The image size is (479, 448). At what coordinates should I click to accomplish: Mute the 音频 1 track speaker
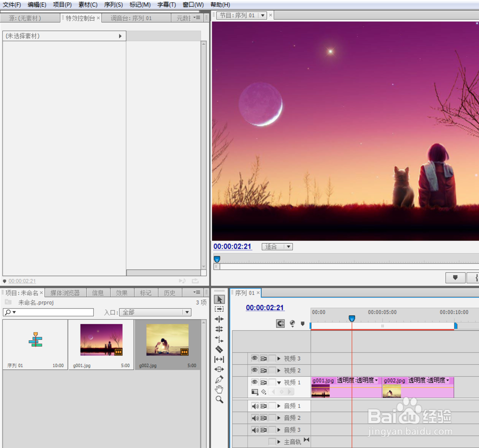[x=255, y=406]
